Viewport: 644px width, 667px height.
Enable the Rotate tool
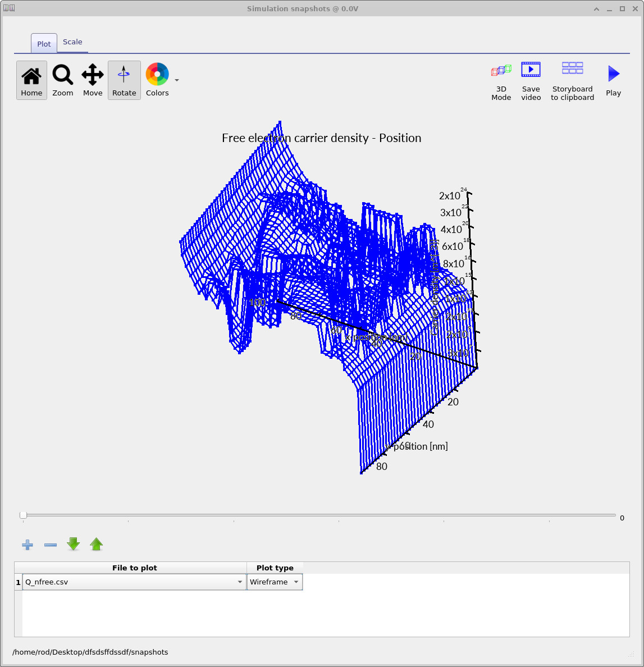coord(124,80)
